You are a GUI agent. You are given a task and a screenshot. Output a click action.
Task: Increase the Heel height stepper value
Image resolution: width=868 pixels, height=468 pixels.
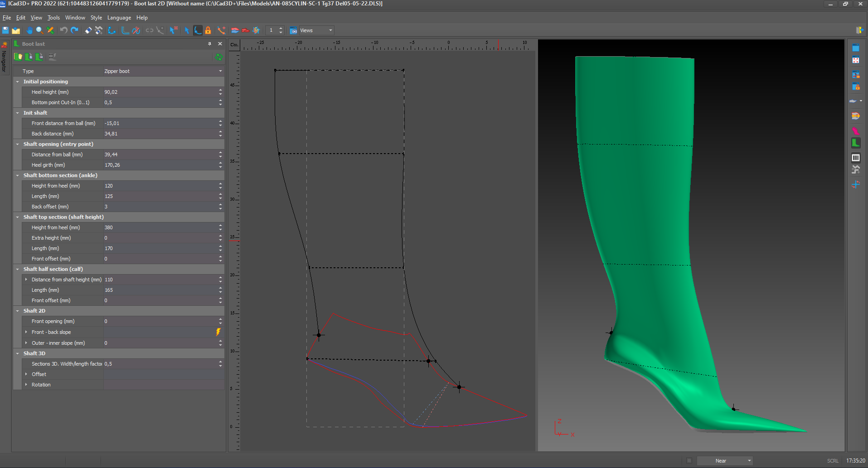221,90
